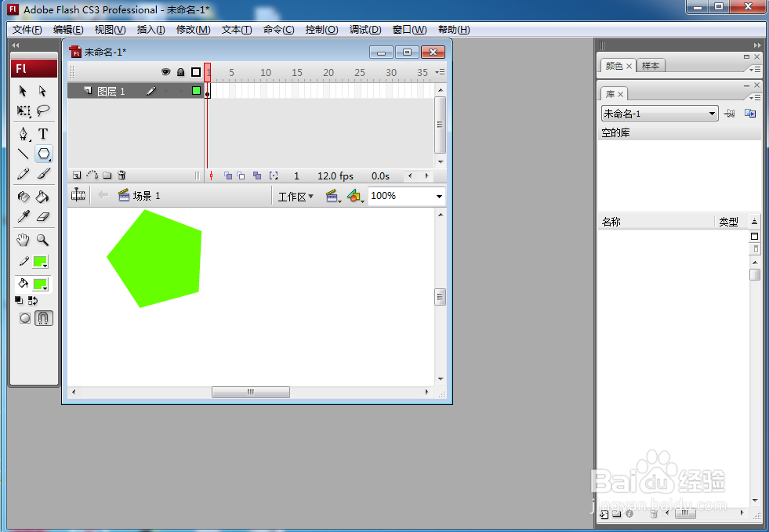Click the new library panel icon
Viewport: 769px width, 532px height.
click(x=750, y=114)
